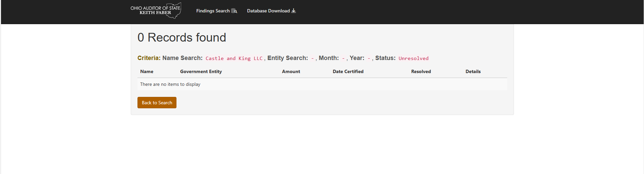Click the 'Entity Search:' criteria label
This screenshot has width=644, height=174.
[288, 58]
